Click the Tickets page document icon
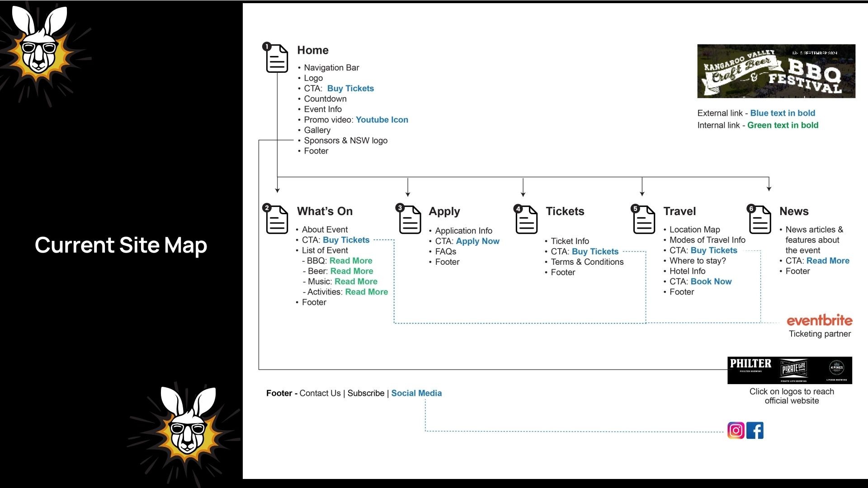868x488 pixels. tap(526, 220)
